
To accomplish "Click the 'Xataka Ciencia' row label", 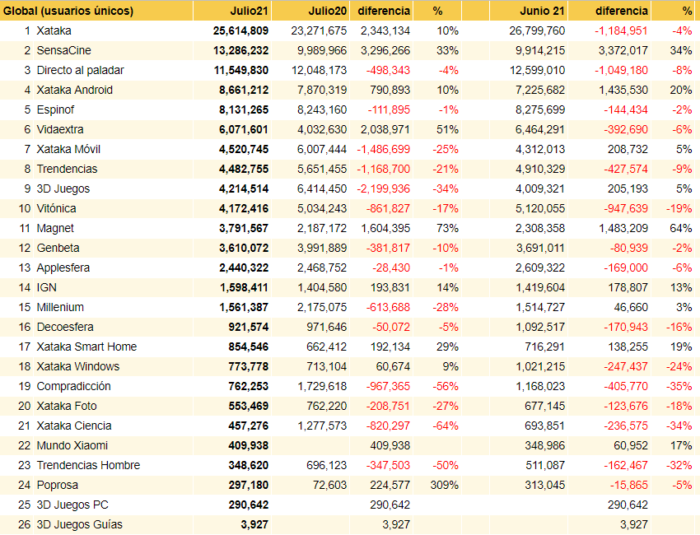I will (x=74, y=426).
